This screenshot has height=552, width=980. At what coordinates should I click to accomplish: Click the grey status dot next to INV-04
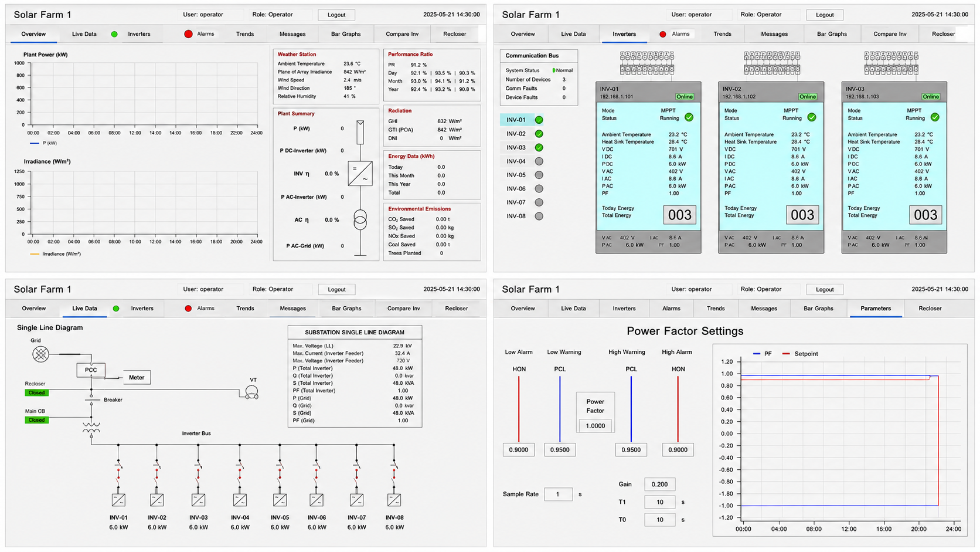(539, 161)
